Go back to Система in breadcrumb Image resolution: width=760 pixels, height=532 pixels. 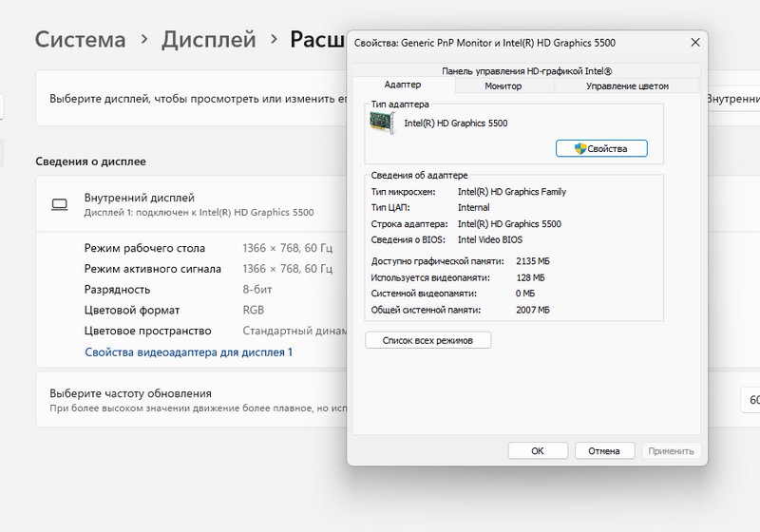[x=81, y=40]
